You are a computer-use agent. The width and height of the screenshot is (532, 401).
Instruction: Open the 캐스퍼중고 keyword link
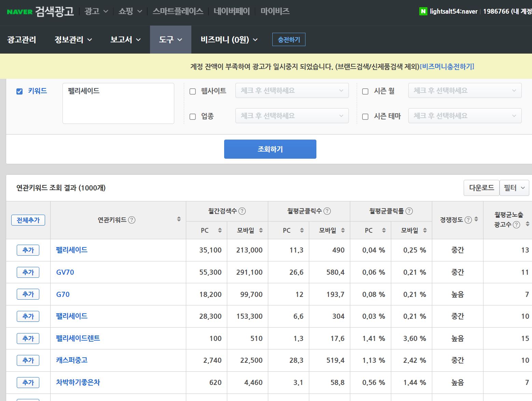[72, 360]
